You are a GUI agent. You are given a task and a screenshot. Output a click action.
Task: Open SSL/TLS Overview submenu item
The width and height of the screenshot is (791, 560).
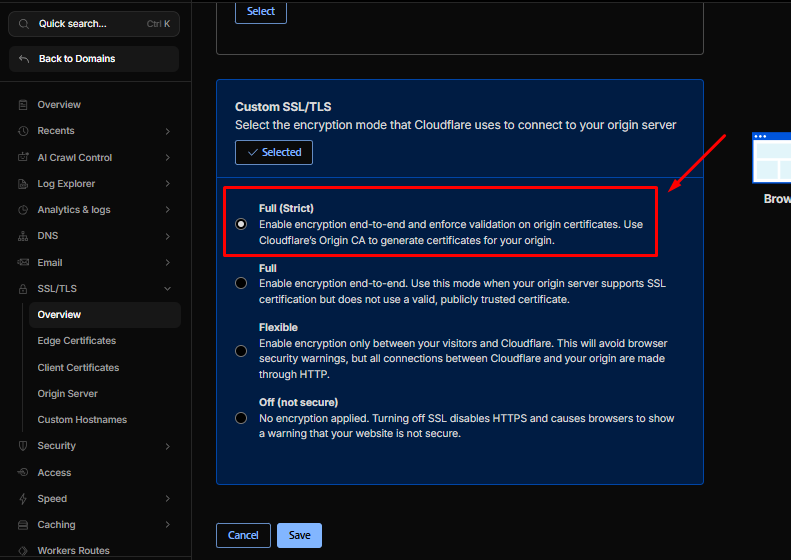(104, 315)
